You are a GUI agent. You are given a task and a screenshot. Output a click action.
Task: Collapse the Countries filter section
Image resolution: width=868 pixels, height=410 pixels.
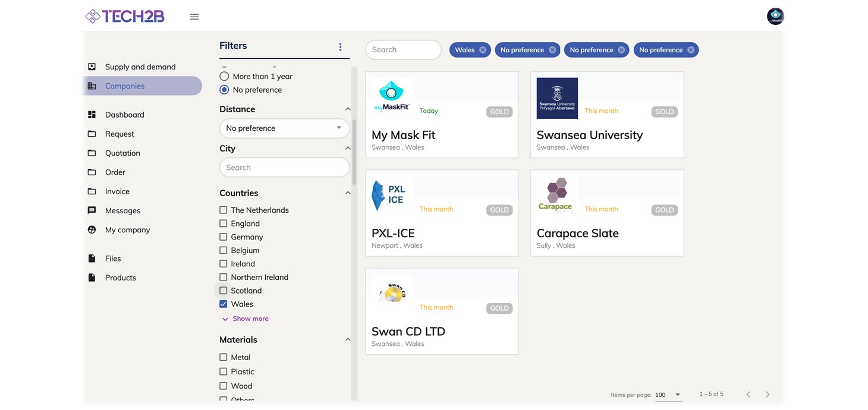pos(348,193)
